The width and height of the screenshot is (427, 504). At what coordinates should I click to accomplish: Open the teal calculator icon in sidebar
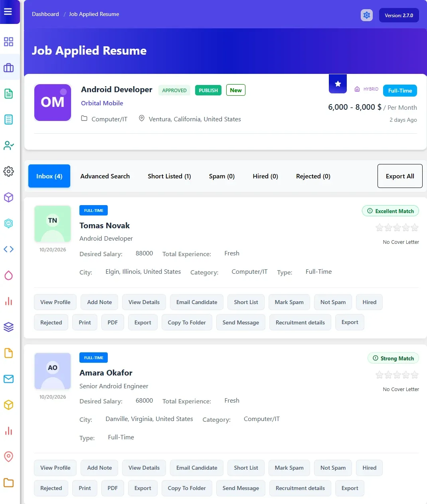(8, 119)
